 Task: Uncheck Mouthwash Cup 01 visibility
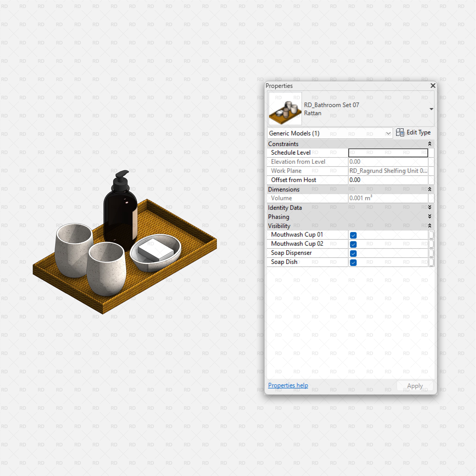(x=353, y=235)
